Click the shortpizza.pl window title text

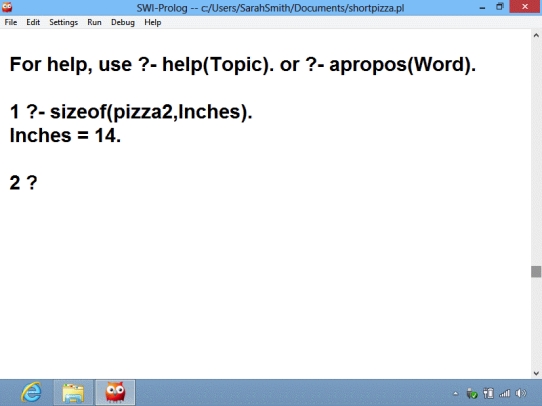pyautogui.click(x=270, y=8)
